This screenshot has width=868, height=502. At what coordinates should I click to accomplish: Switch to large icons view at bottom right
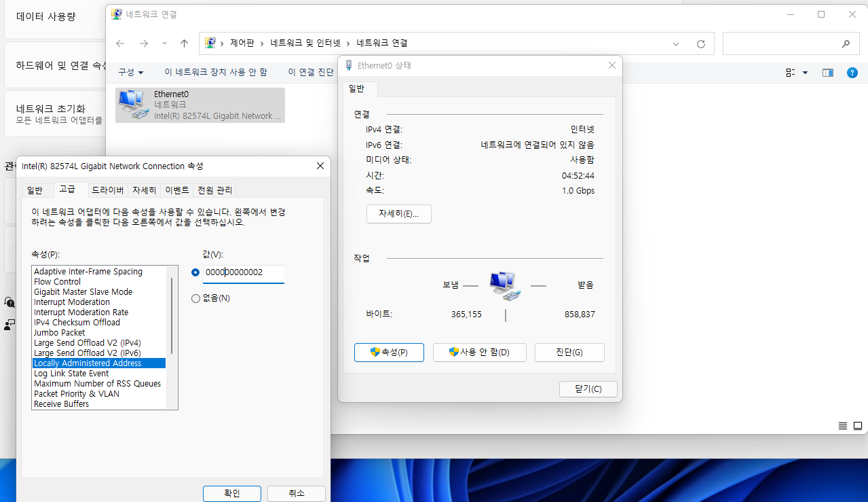tap(858, 426)
